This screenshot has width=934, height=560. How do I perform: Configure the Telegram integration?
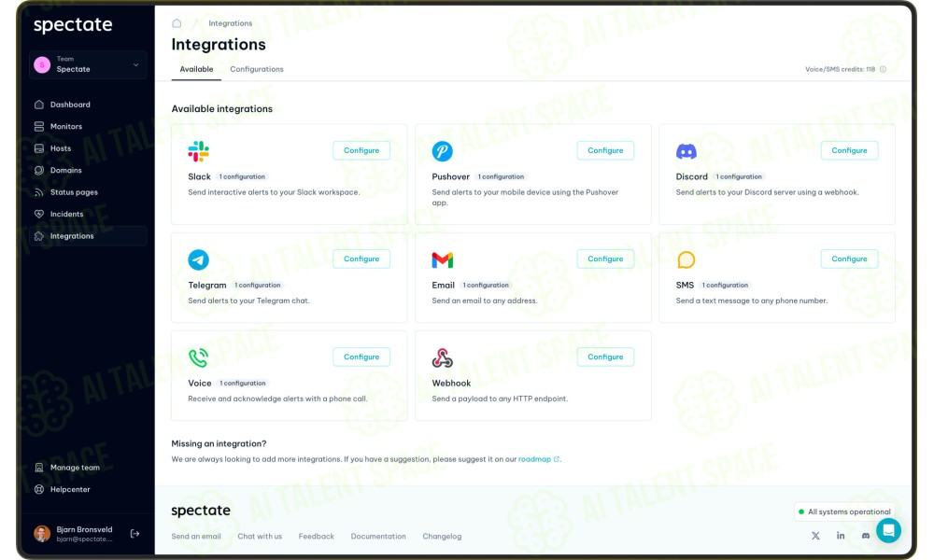[x=361, y=259]
